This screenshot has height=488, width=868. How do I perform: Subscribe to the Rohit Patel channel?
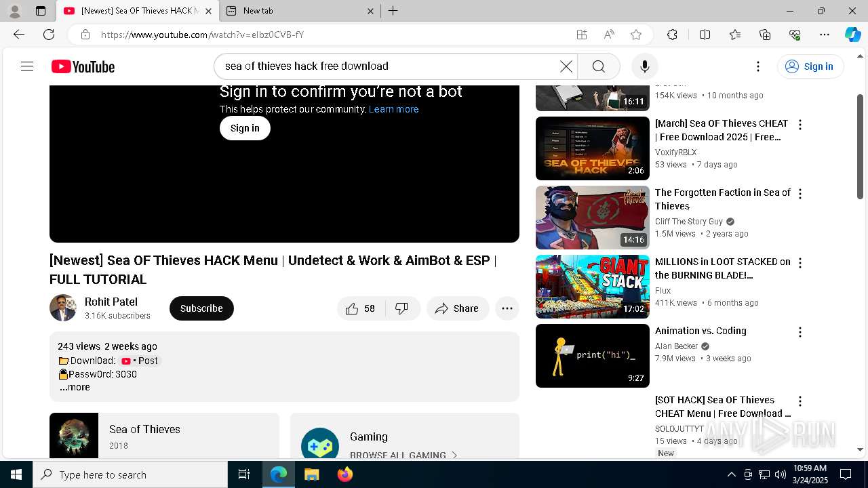201,308
